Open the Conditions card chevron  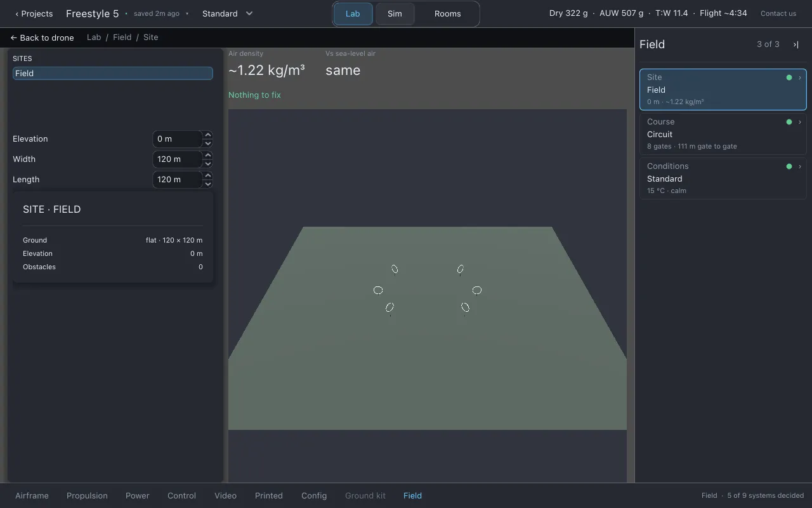pos(799,166)
